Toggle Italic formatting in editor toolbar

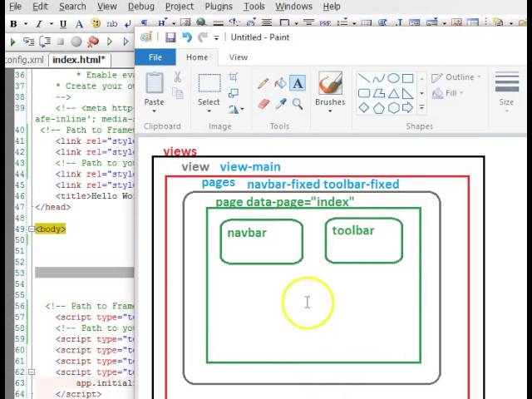39,24
